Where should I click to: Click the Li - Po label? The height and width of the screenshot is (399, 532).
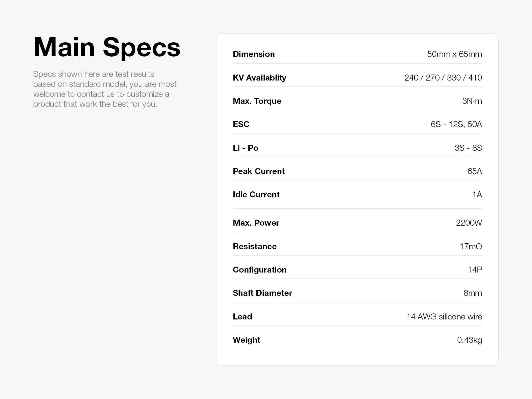pos(245,148)
